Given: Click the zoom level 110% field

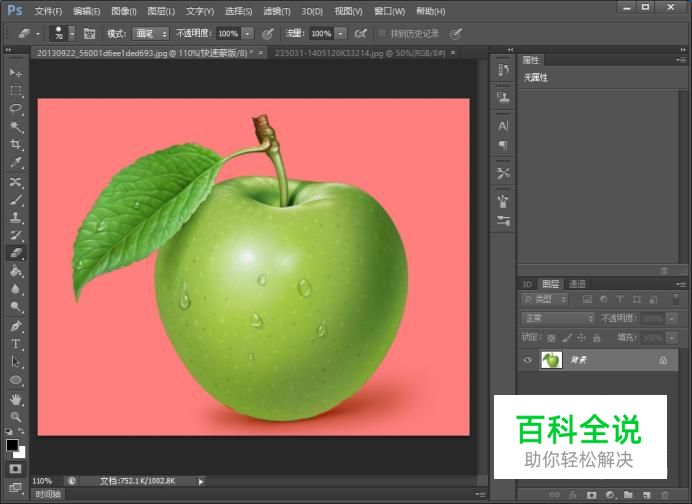Looking at the screenshot, I should 42,481.
